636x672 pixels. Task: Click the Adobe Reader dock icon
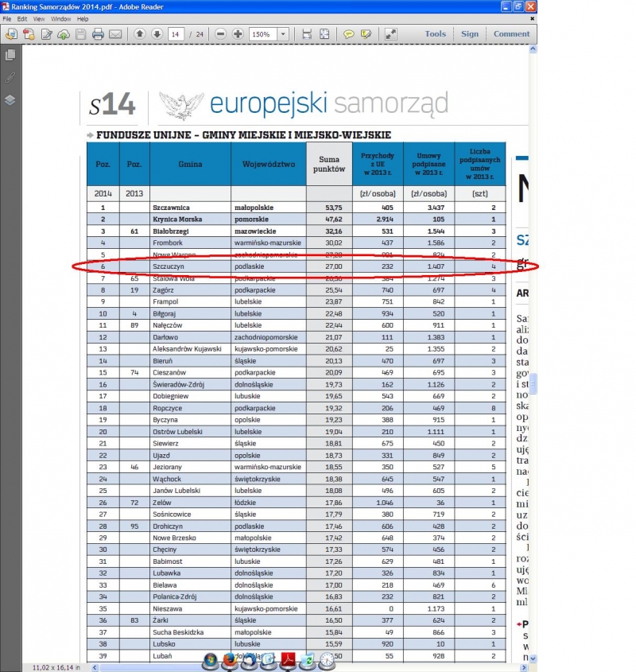pos(288,660)
